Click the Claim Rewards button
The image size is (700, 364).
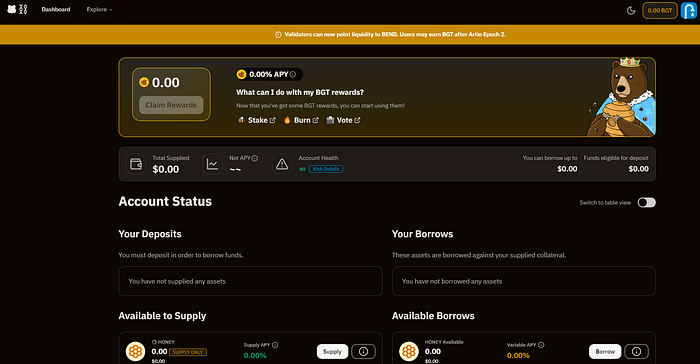171,105
